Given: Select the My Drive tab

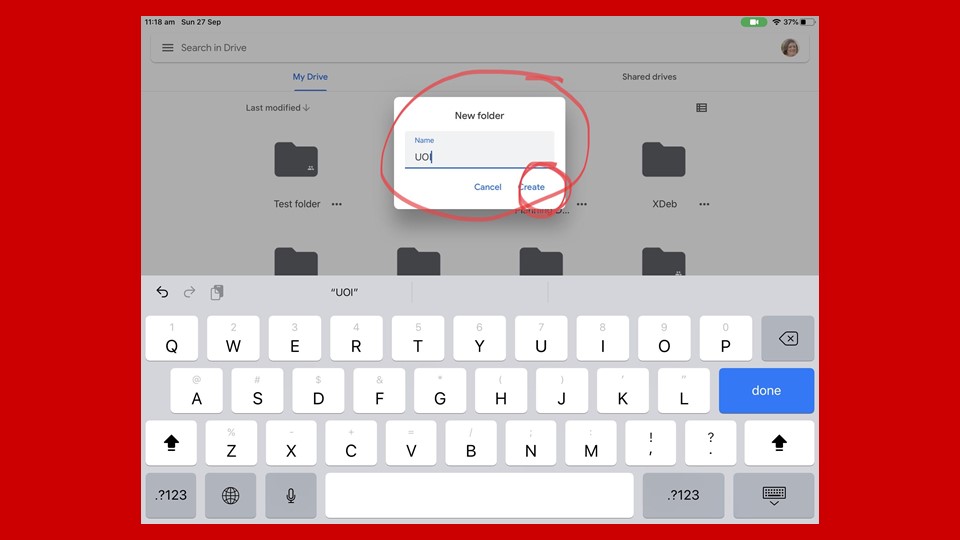Looking at the screenshot, I should point(310,77).
